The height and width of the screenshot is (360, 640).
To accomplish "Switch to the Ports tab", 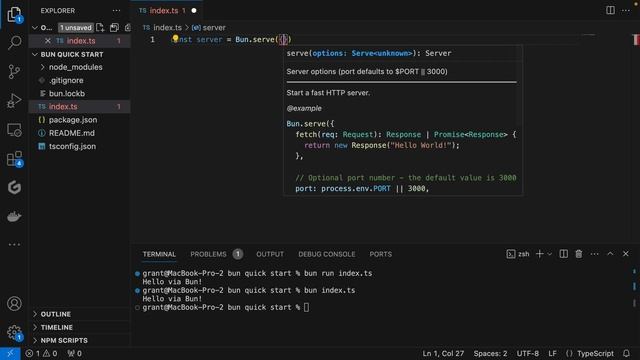I will pos(380,254).
